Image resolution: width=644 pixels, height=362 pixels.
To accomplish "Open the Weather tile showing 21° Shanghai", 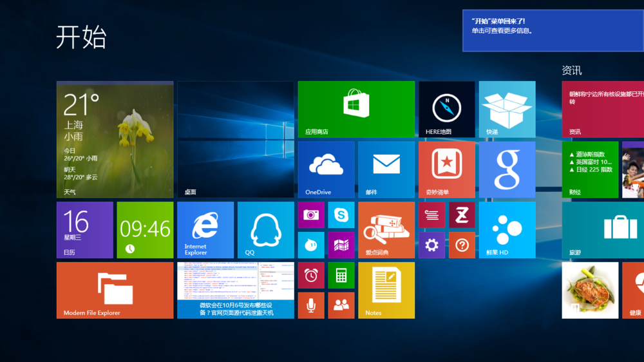I will (x=115, y=140).
